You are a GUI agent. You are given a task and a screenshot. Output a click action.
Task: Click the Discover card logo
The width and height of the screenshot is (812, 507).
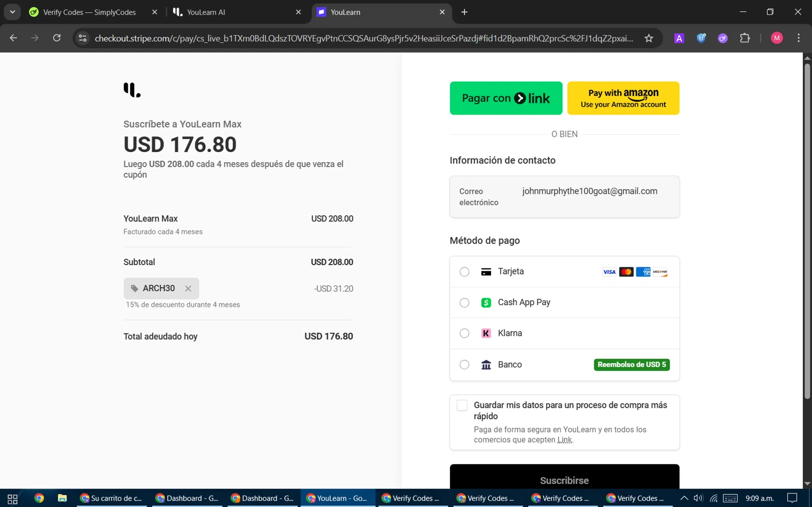click(x=660, y=272)
